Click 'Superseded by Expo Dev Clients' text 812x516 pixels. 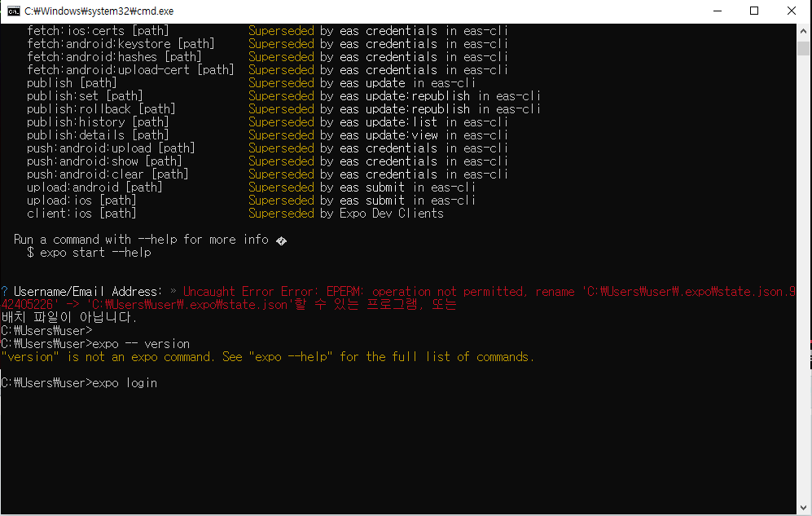pos(346,214)
